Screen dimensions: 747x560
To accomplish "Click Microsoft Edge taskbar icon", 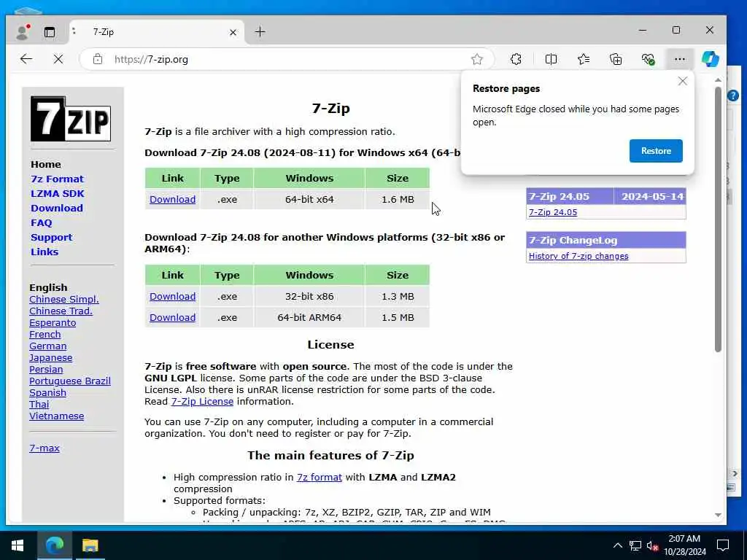I will [x=54, y=545].
